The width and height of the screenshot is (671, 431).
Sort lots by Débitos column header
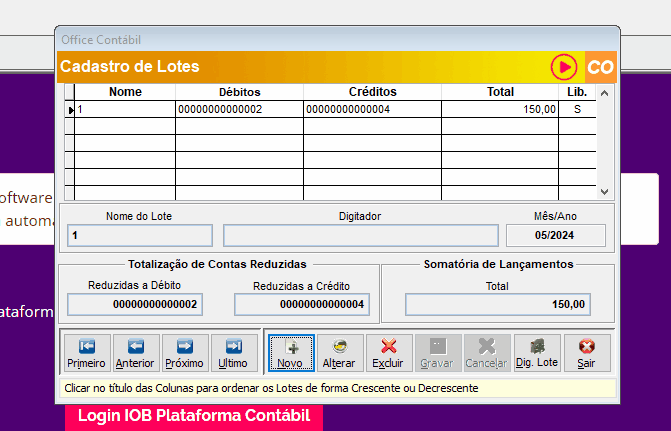tap(239, 92)
